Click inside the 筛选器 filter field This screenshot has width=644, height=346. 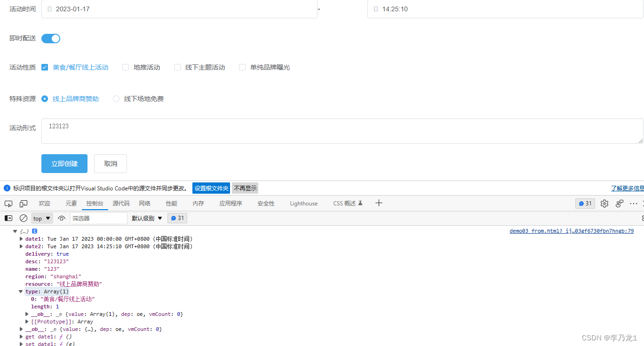(x=99, y=218)
